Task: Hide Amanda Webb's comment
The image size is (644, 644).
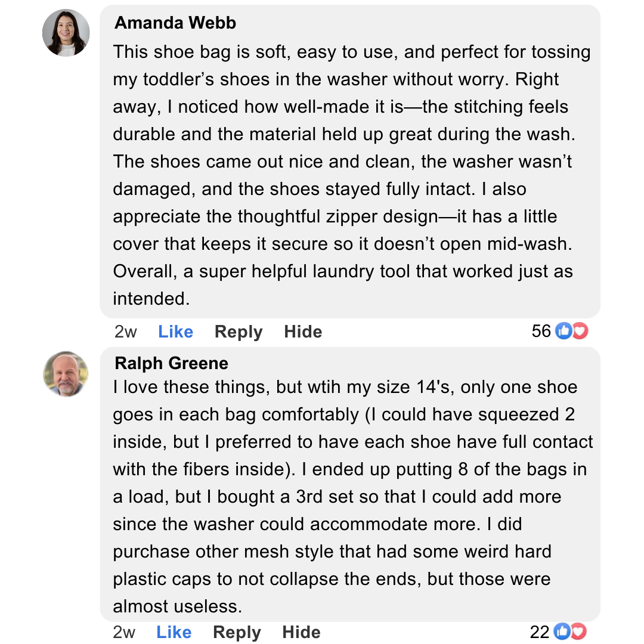Action: click(303, 332)
